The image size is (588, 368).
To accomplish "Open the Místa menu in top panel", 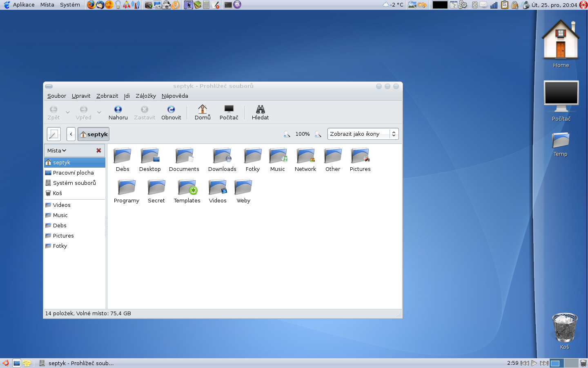I will (x=47, y=5).
